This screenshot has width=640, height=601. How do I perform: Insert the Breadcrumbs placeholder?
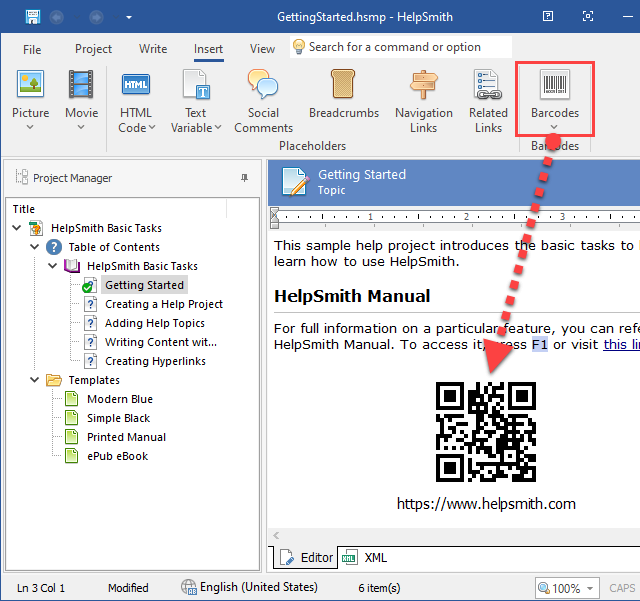coord(344,94)
